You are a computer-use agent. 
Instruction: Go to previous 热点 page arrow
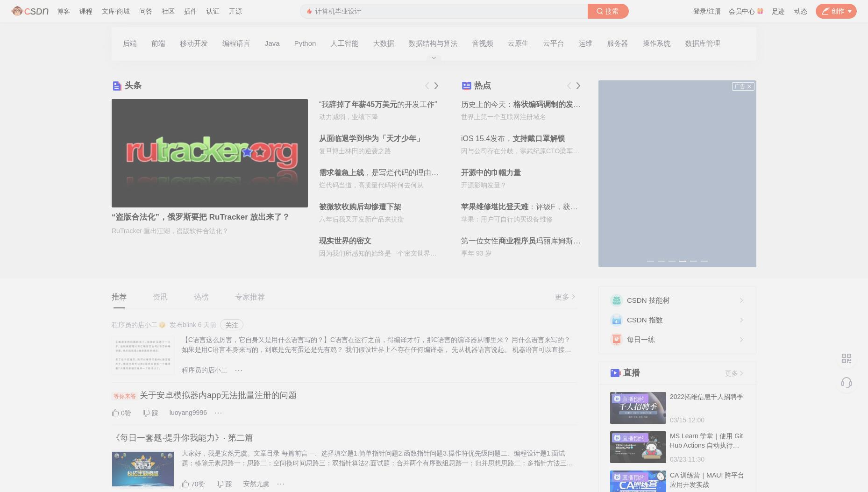(x=569, y=86)
